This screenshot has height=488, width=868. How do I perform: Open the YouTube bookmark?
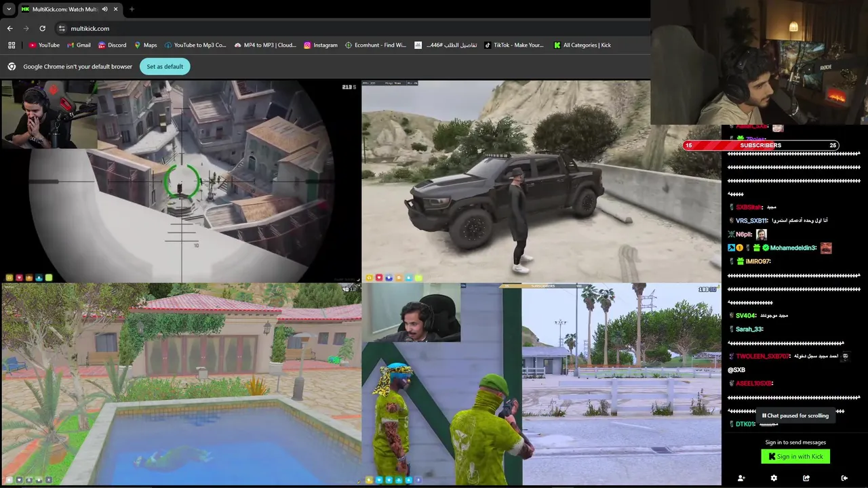44,45
